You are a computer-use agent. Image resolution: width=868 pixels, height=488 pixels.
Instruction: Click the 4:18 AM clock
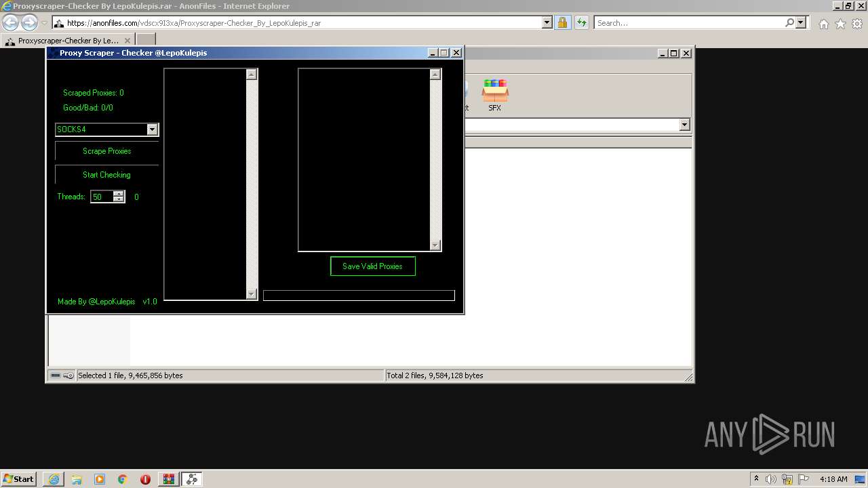click(833, 479)
